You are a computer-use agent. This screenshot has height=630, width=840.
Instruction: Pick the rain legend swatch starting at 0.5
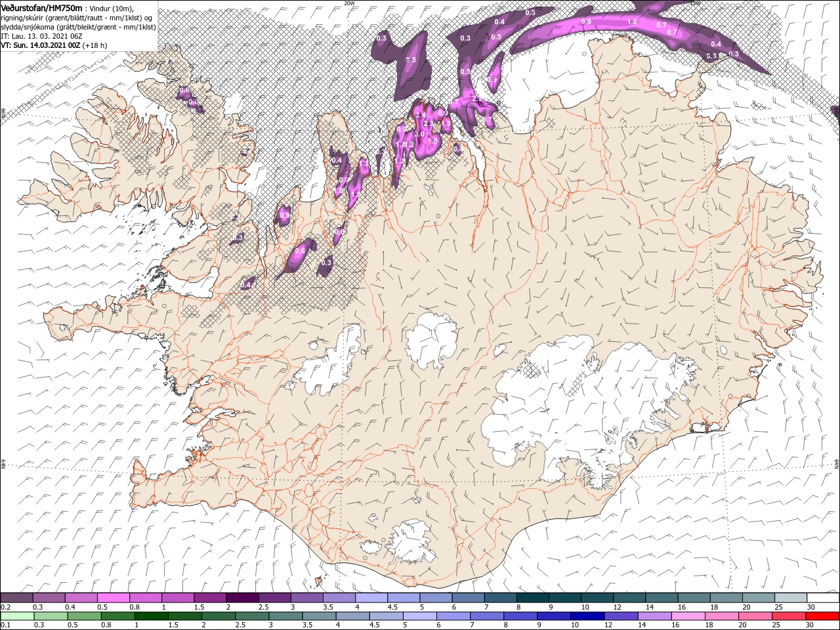[85, 616]
